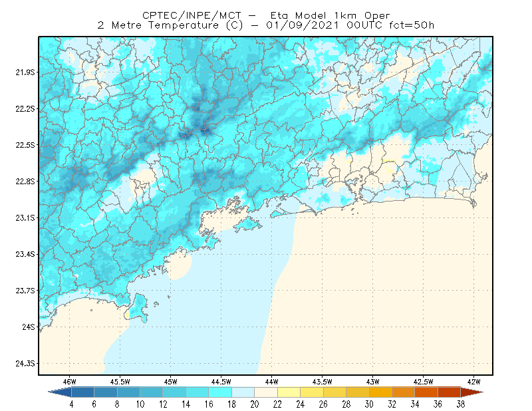Screen dimensions: 532x411
Task: Click the orange legend swatch between 32 and 34
Action: tap(404, 392)
